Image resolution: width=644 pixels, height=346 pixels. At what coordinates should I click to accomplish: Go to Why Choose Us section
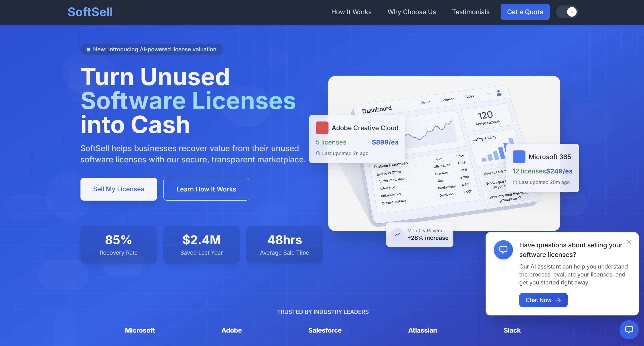coord(411,12)
